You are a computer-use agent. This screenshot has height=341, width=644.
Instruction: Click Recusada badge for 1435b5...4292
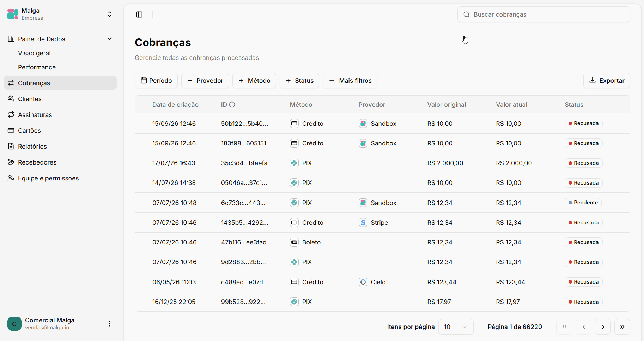click(x=583, y=223)
